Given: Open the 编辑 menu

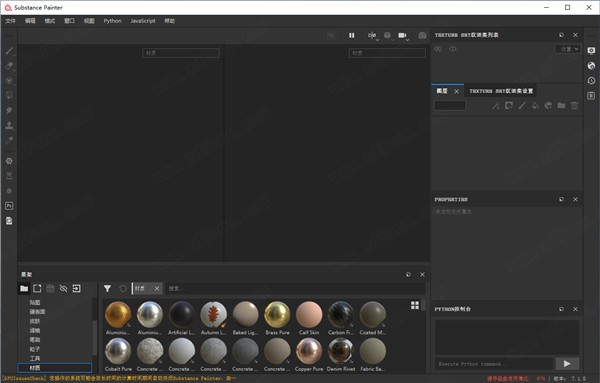Looking at the screenshot, I should (30, 21).
